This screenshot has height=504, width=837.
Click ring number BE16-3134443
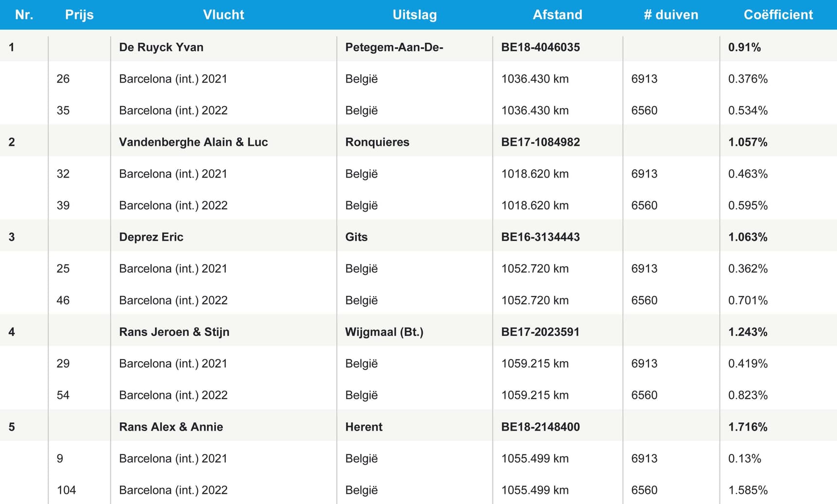pos(540,237)
